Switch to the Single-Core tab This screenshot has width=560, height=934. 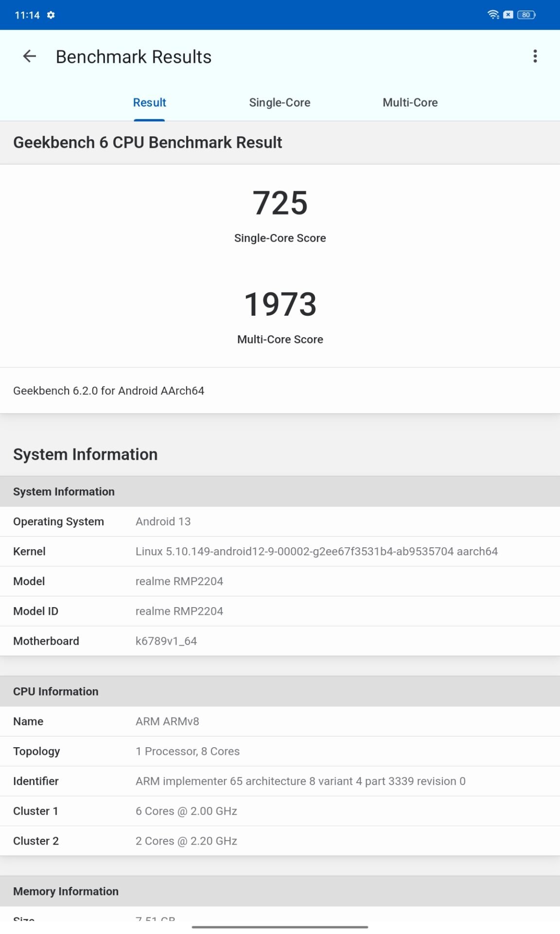tap(280, 103)
